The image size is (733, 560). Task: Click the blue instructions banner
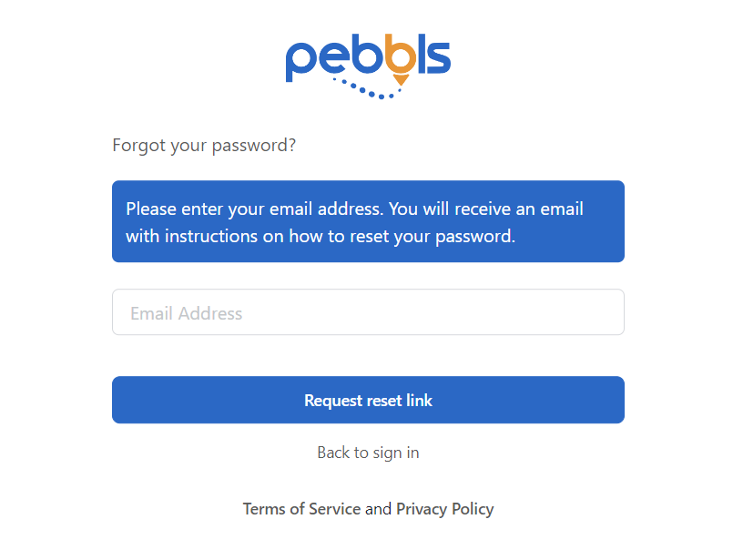368,221
